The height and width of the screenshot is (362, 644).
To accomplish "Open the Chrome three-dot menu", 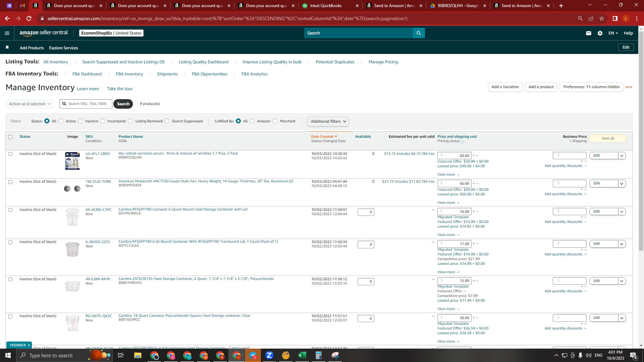I will pos(637,18).
